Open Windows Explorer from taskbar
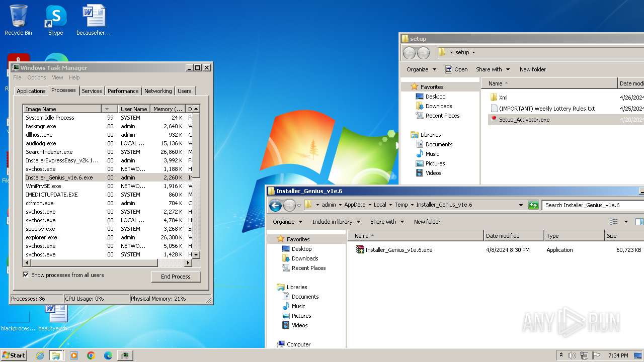Screen dimensions: 644x362 (x=56, y=355)
